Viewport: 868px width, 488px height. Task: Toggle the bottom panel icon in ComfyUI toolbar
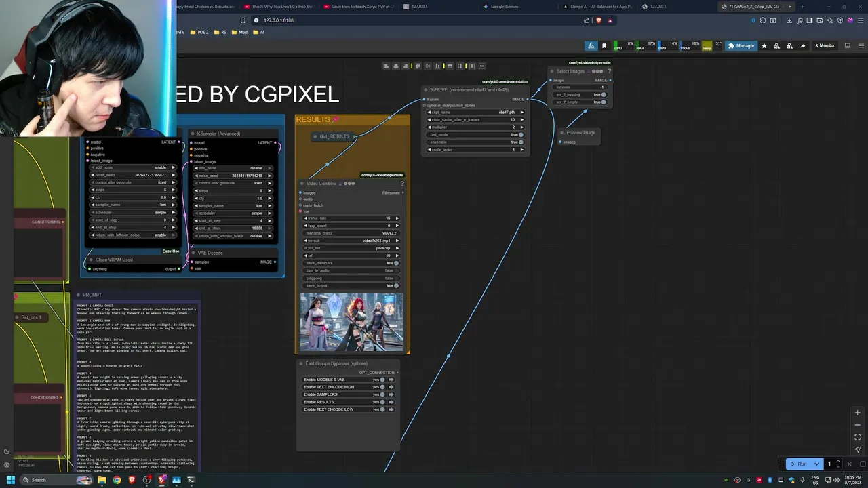(848, 46)
